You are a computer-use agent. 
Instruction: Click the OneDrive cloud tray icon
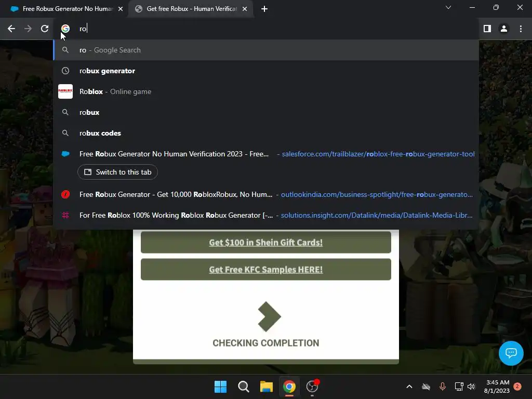click(426, 387)
